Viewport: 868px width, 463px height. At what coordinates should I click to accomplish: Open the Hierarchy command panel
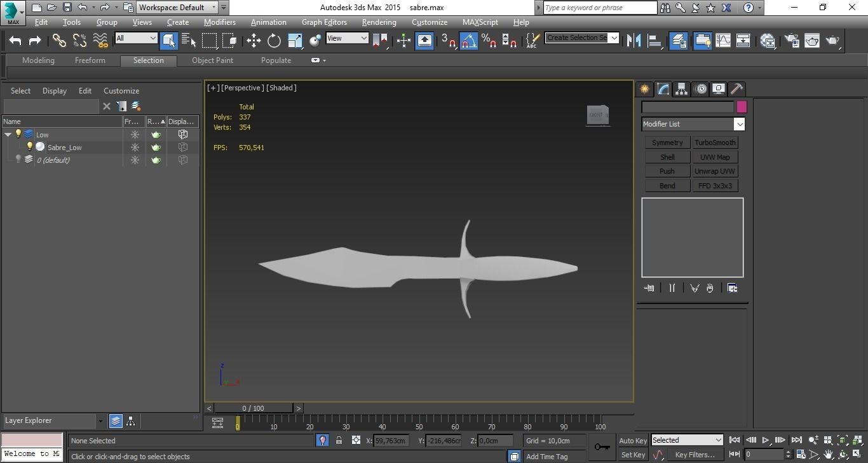click(681, 89)
